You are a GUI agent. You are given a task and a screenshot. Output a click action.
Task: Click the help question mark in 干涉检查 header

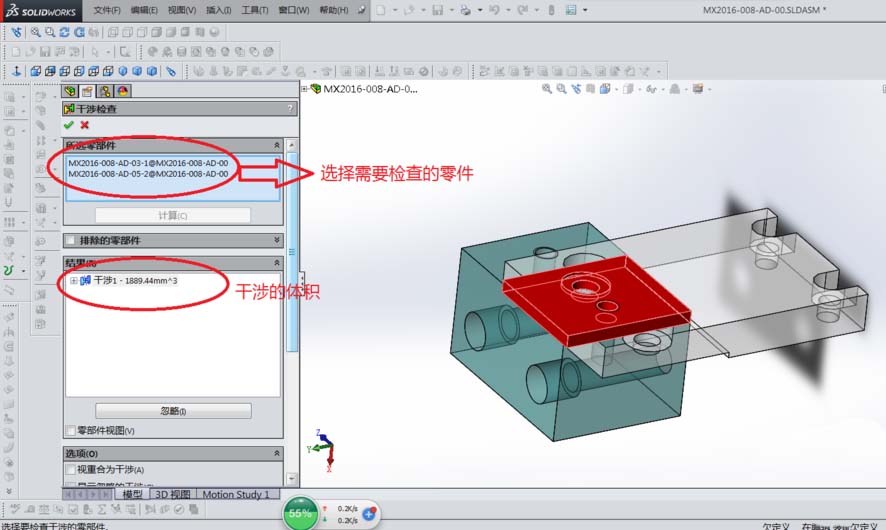290,108
